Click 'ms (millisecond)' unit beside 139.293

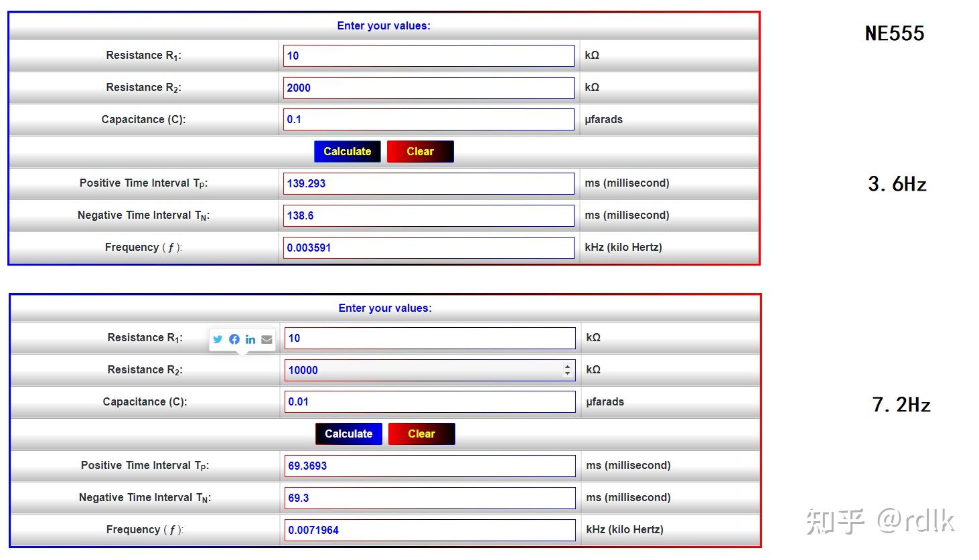click(627, 183)
